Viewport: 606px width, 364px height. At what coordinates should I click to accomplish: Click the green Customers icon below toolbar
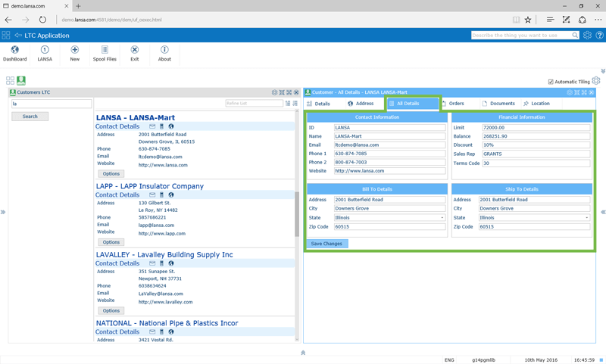[21, 80]
